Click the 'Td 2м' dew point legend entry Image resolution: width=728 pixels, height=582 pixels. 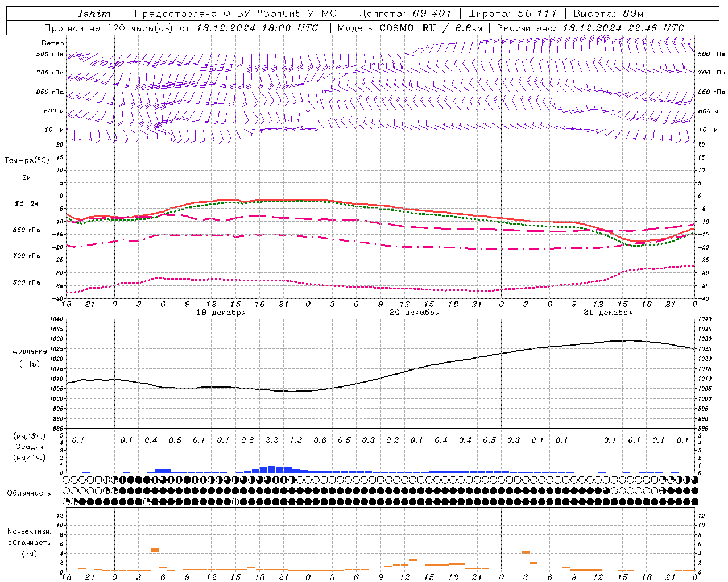(x=26, y=203)
